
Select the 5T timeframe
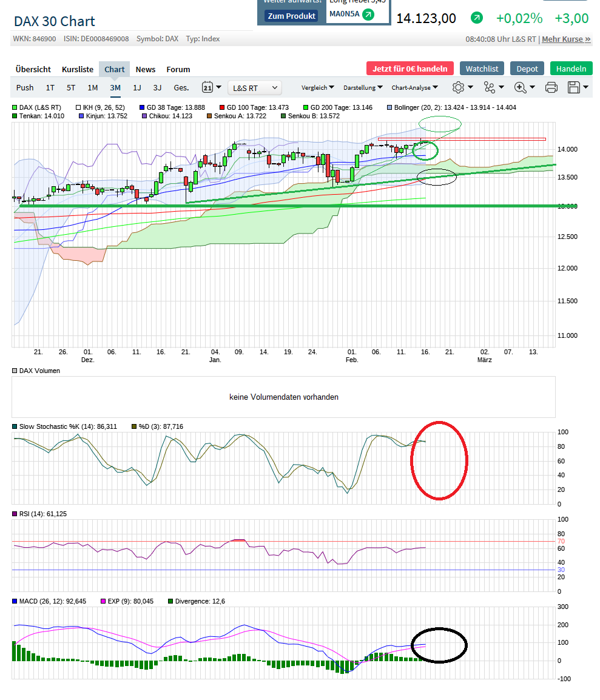71,87
